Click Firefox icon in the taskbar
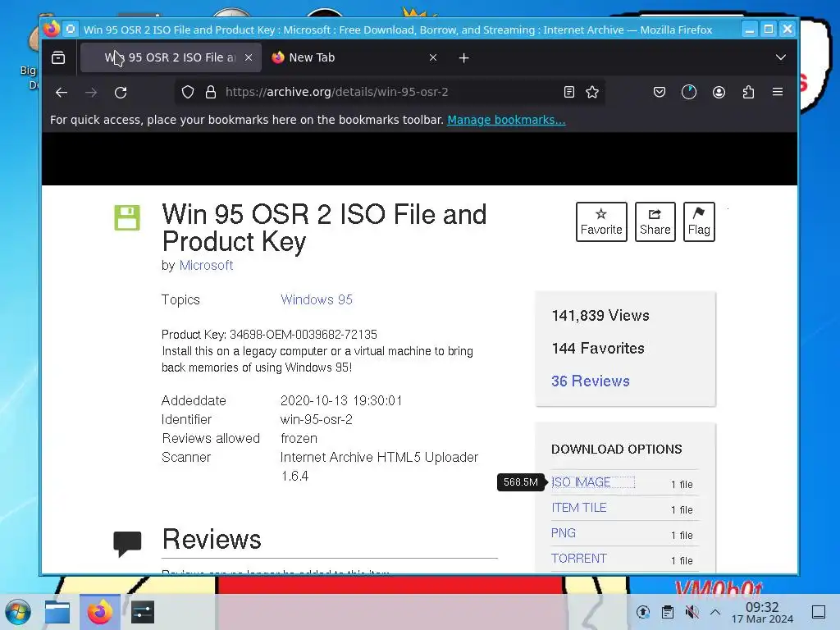The image size is (840, 630). click(x=100, y=612)
